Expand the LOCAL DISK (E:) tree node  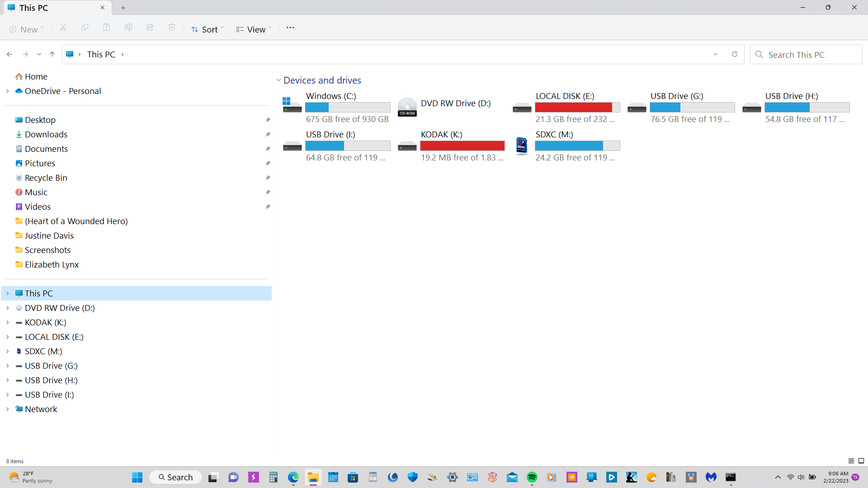8,337
